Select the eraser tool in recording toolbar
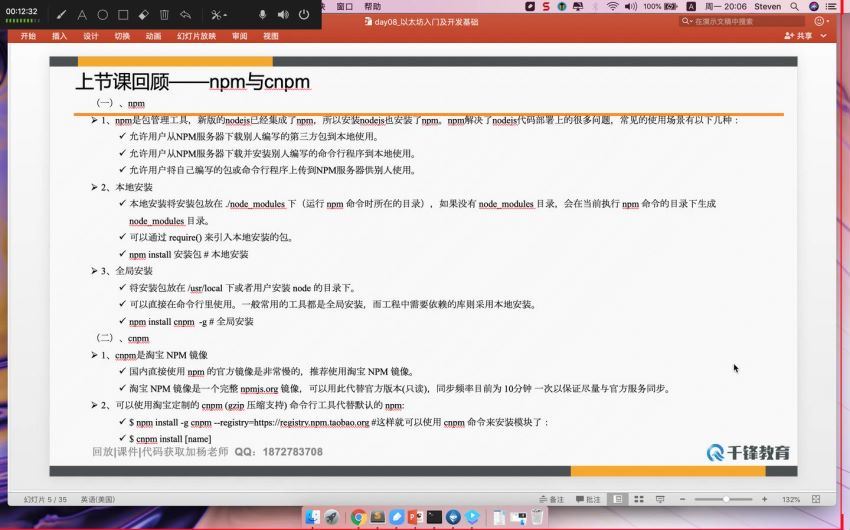 coord(144,15)
